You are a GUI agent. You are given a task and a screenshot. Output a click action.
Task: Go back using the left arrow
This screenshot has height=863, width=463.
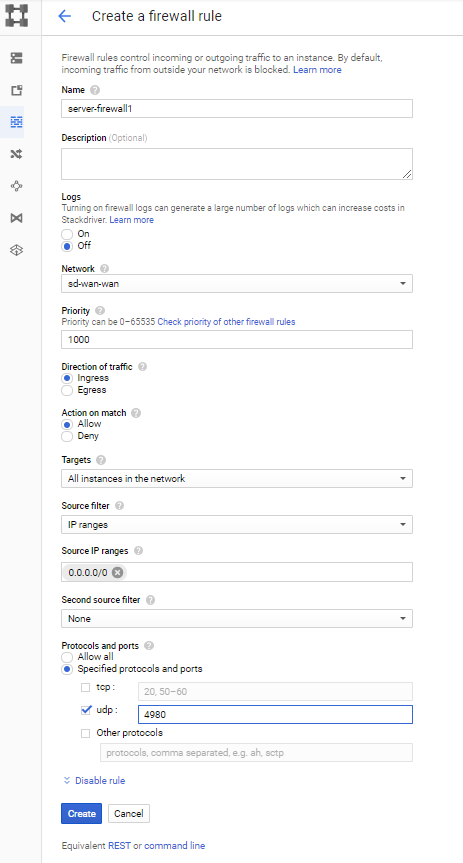64,16
